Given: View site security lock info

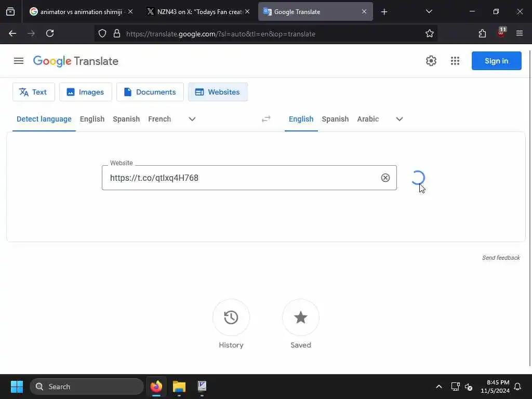Looking at the screenshot, I should 117,34.
